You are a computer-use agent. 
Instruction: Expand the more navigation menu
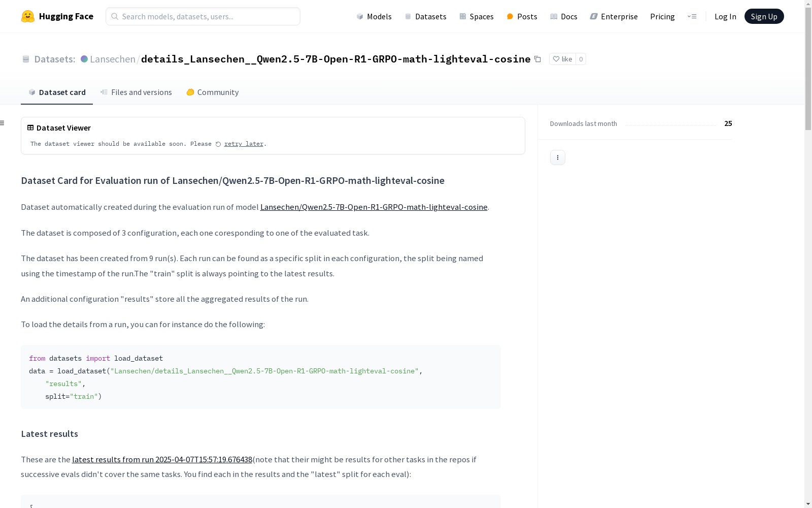pyautogui.click(x=692, y=16)
